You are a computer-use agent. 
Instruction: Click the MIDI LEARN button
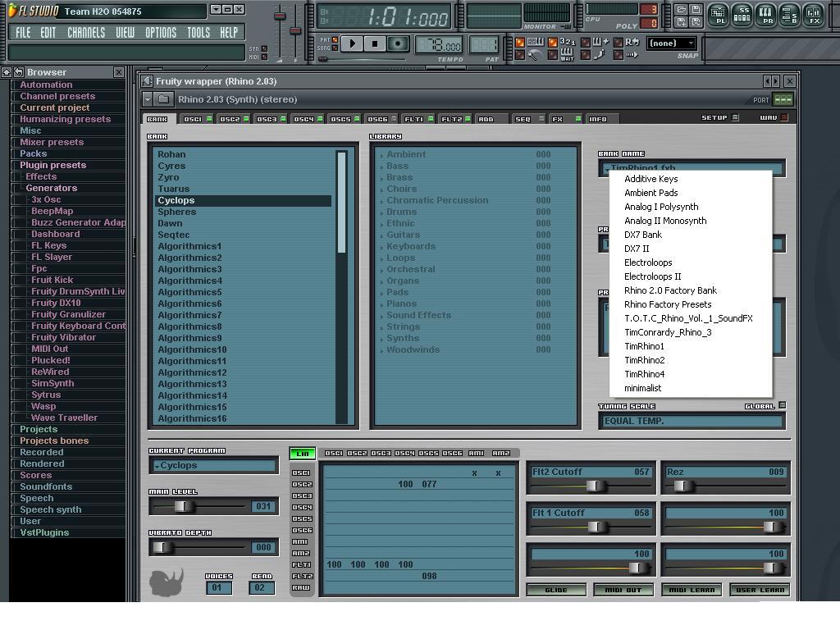pyautogui.click(x=692, y=590)
